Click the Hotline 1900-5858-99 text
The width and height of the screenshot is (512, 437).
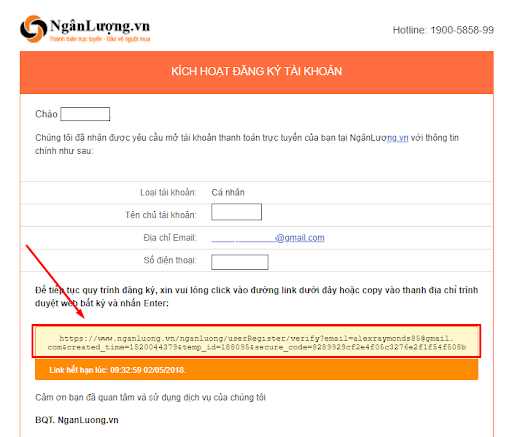443,30
